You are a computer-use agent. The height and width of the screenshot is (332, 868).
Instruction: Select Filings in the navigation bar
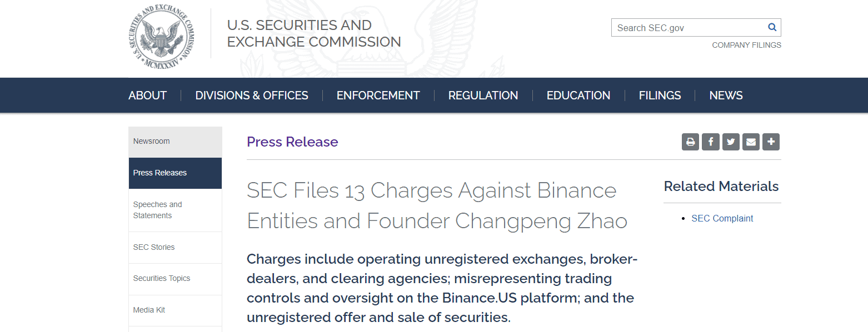(660, 95)
